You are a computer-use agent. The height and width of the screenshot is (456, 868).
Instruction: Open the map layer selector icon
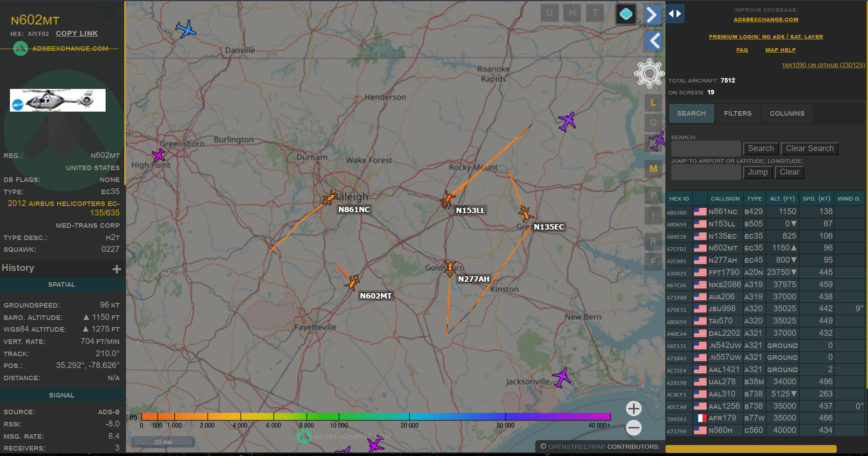coord(626,14)
